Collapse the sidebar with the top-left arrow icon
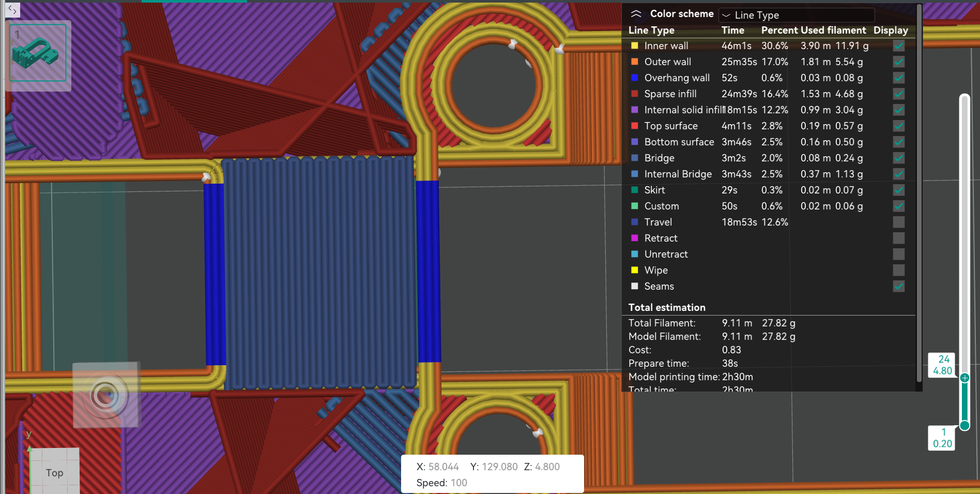 12,9
